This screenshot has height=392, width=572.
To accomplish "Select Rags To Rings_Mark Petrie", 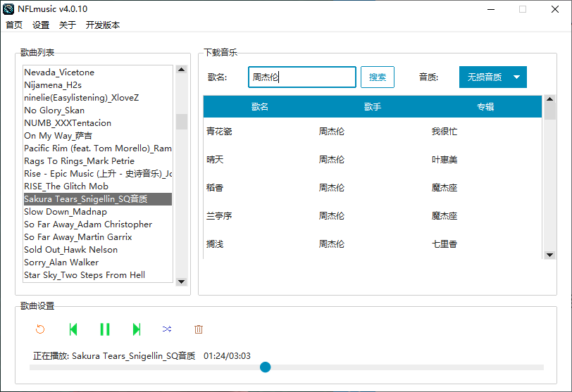I will pos(98,160).
